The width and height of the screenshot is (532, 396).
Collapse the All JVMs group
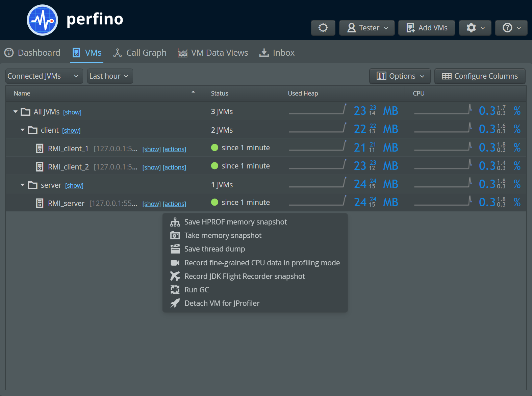(x=16, y=112)
